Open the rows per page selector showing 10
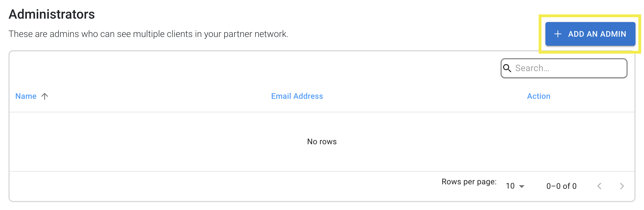 click(x=515, y=186)
